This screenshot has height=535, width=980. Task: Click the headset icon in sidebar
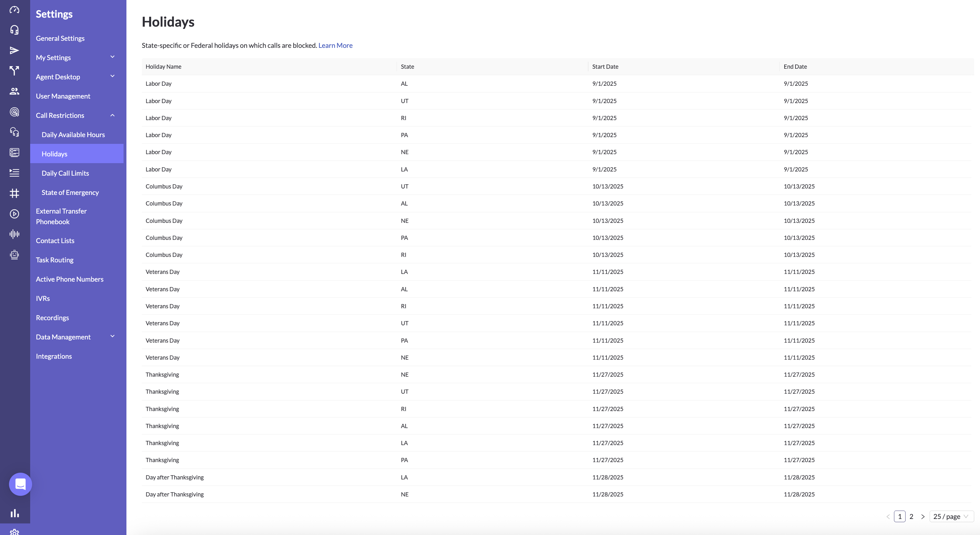[x=14, y=30]
